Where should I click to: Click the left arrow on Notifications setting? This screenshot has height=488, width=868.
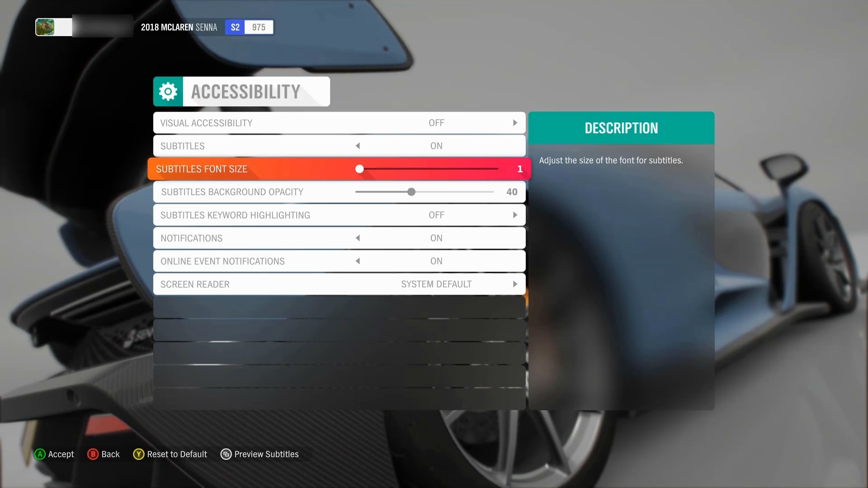(x=358, y=238)
